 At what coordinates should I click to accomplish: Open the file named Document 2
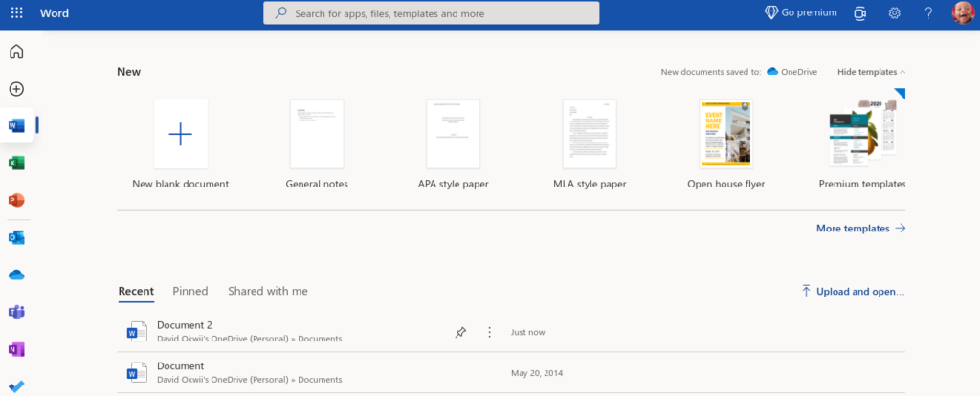(x=185, y=325)
